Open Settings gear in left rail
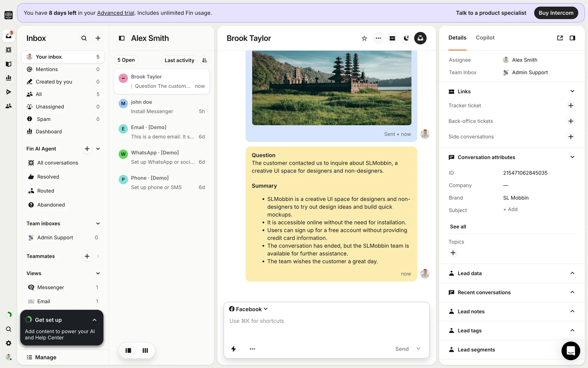Screen dimensions: 588x368 (9, 343)
